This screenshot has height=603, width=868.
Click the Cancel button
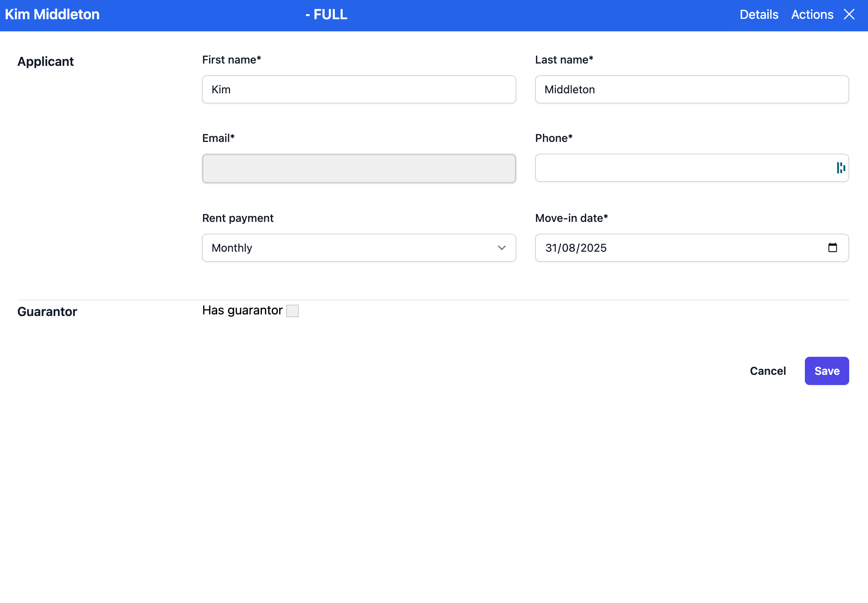click(768, 371)
